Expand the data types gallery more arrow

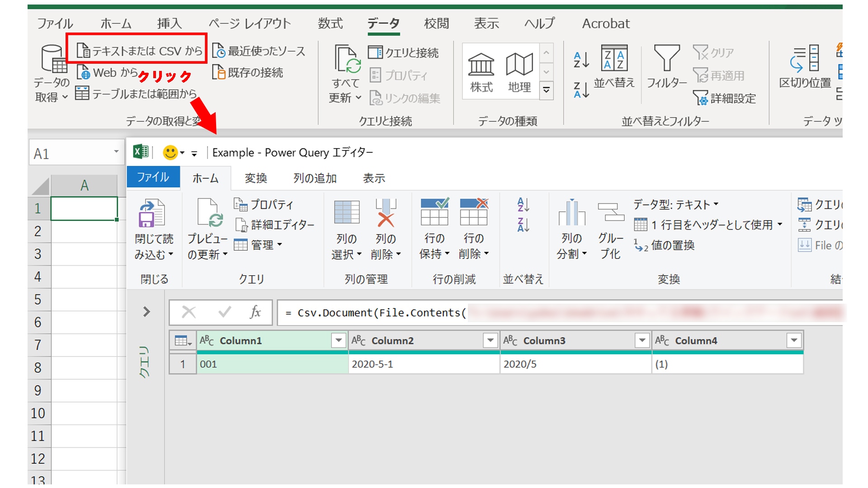pos(547,90)
